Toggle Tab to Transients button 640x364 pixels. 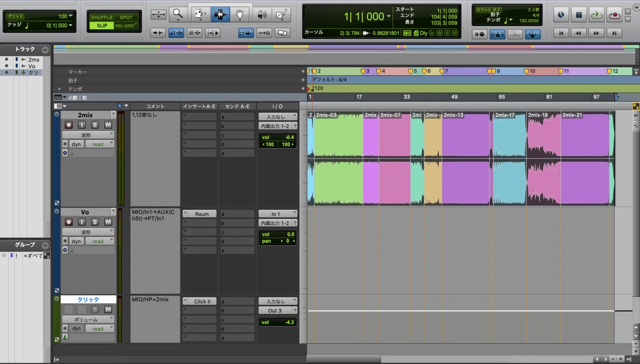pos(158,33)
